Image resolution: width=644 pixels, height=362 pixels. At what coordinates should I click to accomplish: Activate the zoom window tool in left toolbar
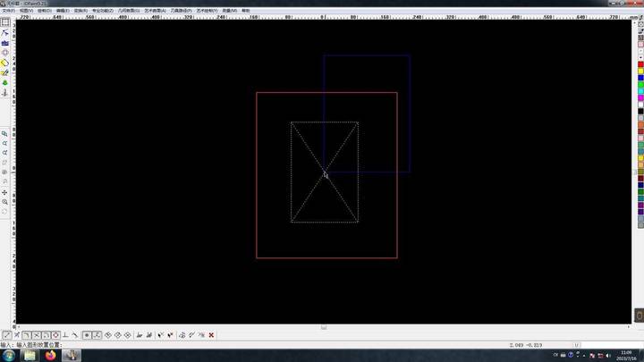point(5,134)
